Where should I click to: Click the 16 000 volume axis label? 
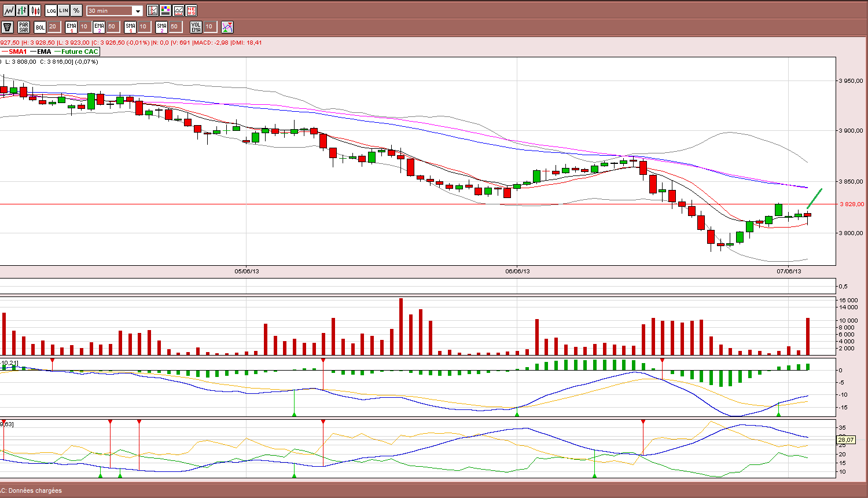click(x=848, y=301)
